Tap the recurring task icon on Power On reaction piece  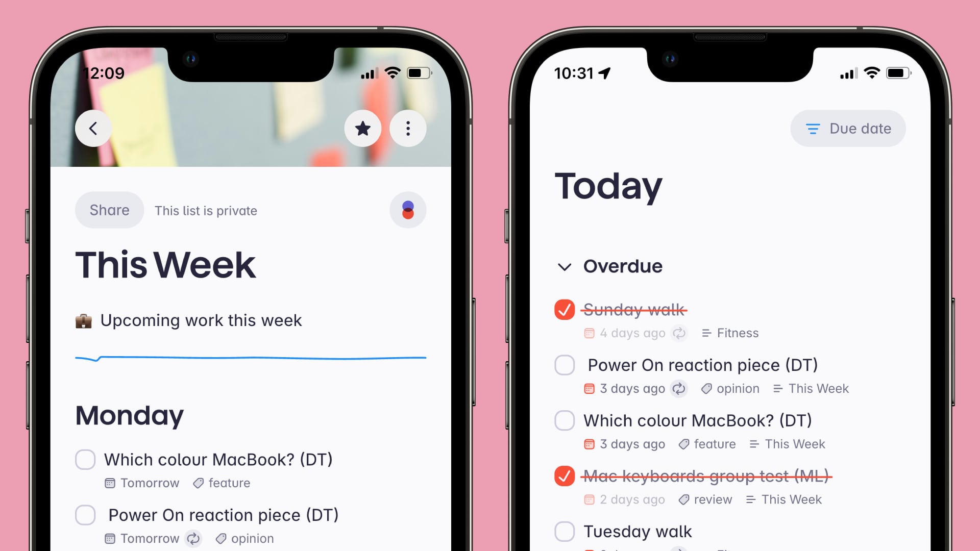(x=679, y=389)
